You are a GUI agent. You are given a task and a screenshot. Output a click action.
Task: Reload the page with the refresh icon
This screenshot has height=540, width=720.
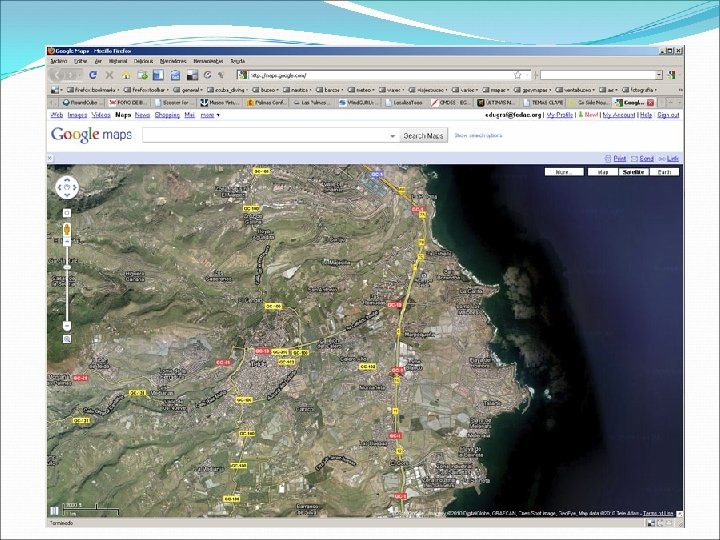tap(93, 75)
